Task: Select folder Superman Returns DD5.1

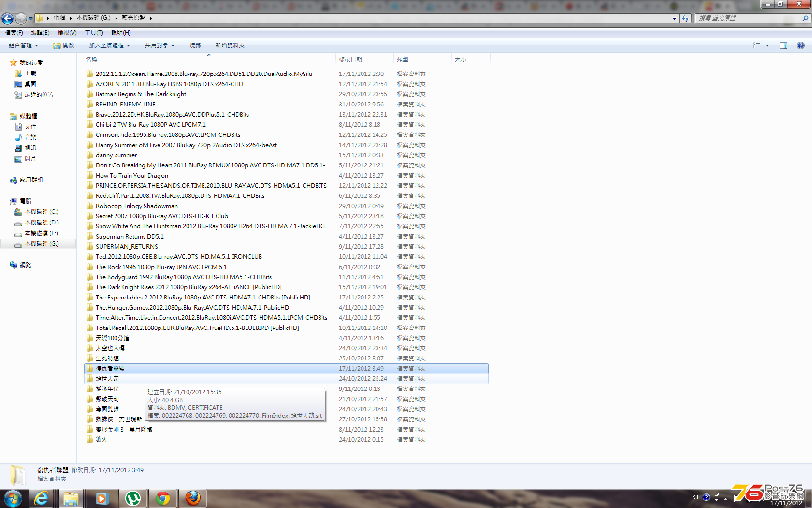Action: 130,237
